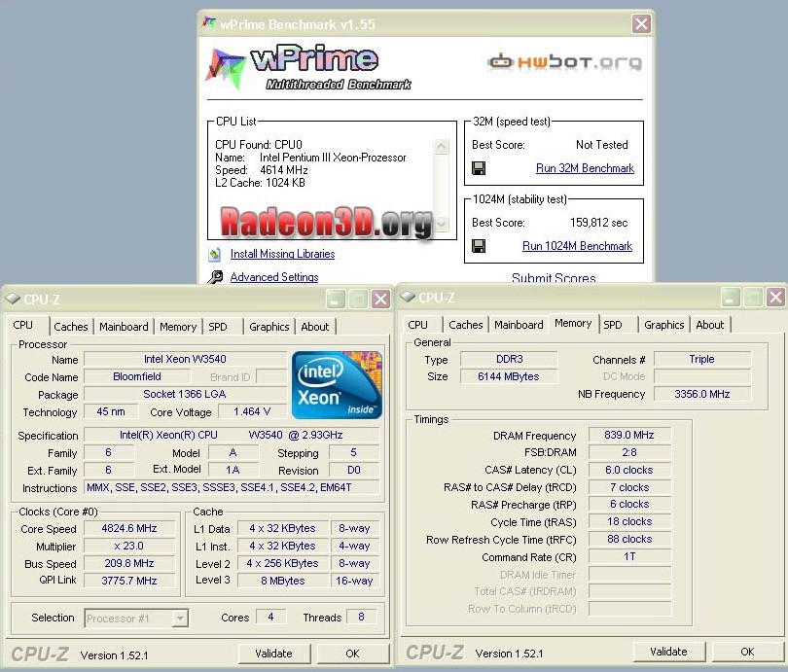This screenshot has width=788, height=672.
Task: Click the right CPU-Z window title icon
Action: pyautogui.click(x=408, y=297)
